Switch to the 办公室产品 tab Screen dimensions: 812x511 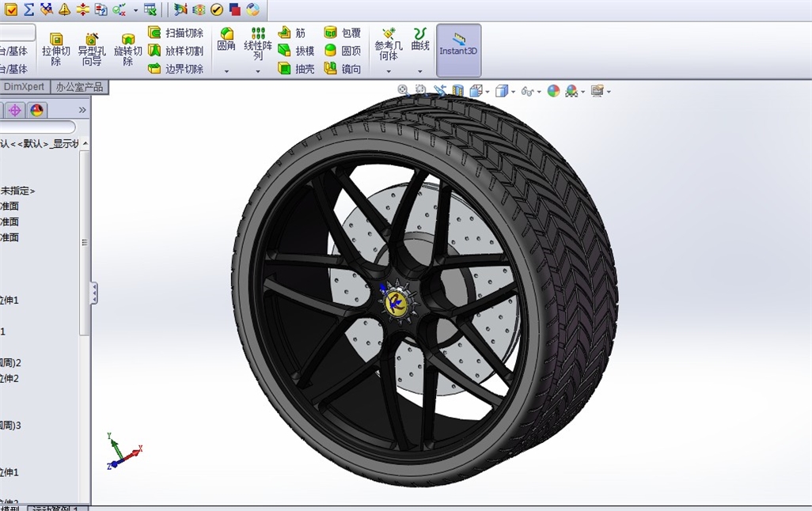[x=79, y=86]
